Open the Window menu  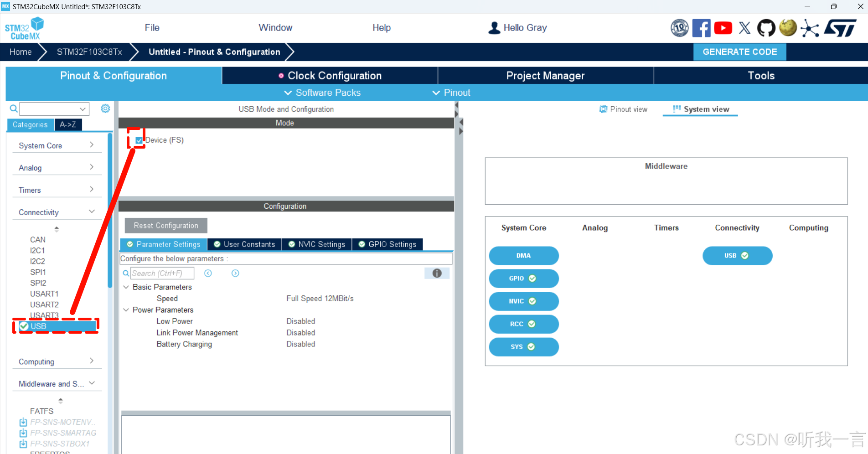coord(275,28)
